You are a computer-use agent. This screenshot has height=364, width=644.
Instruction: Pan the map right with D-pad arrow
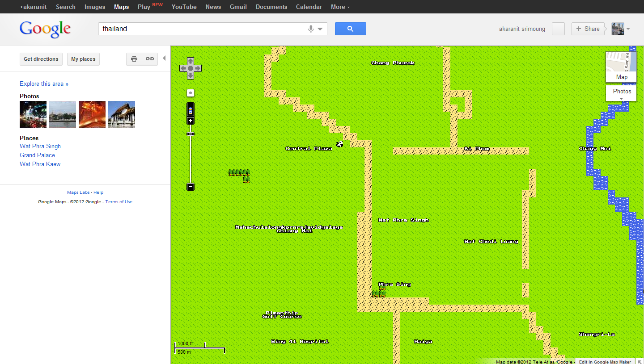198,68
